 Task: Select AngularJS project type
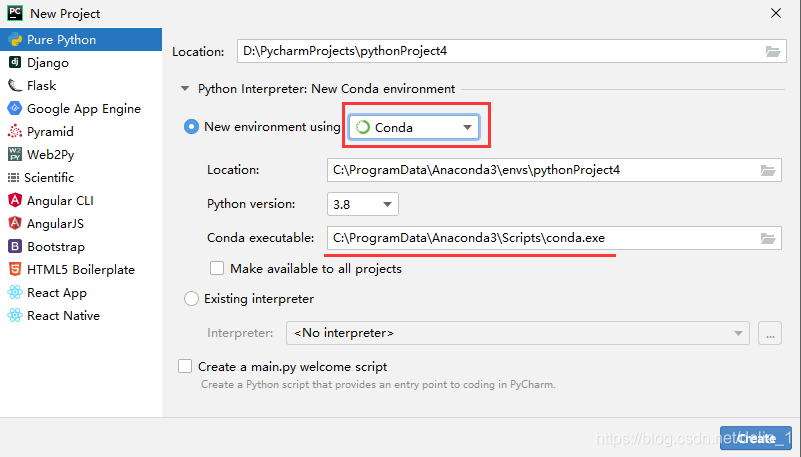click(x=81, y=224)
